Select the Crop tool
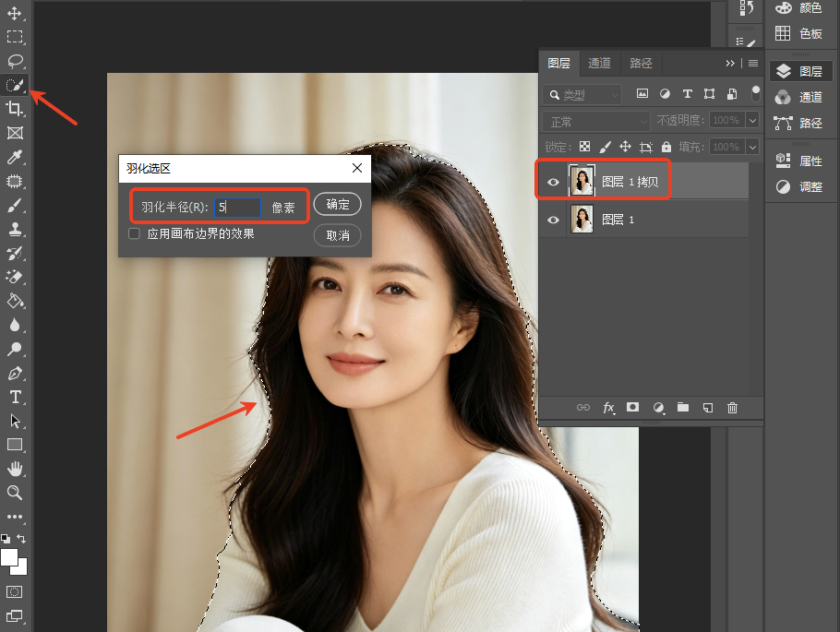The image size is (840, 632). click(x=15, y=109)
